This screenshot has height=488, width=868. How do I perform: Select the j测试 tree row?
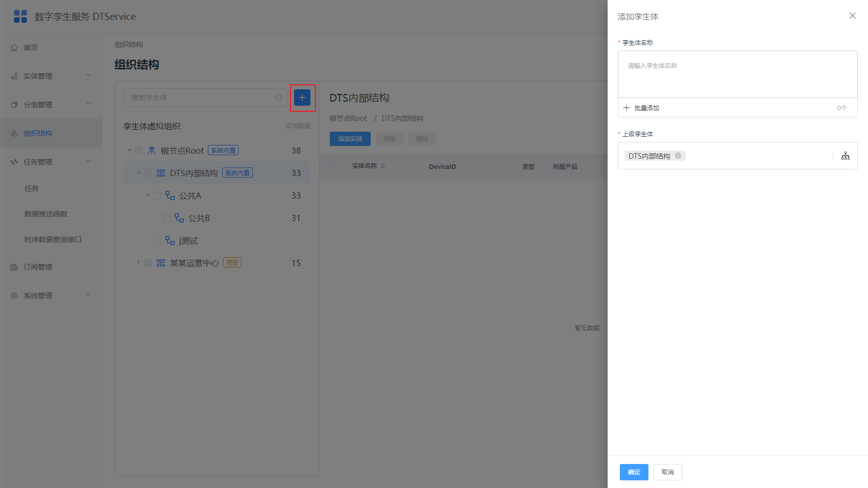[216, 240]
